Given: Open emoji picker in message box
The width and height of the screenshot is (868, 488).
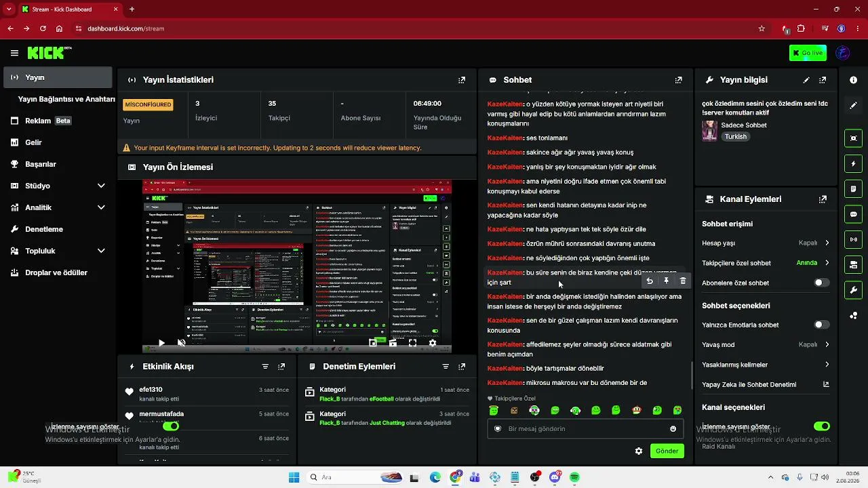Looking at the screenshot, I should pyautogui.click(x=673, y=429).
